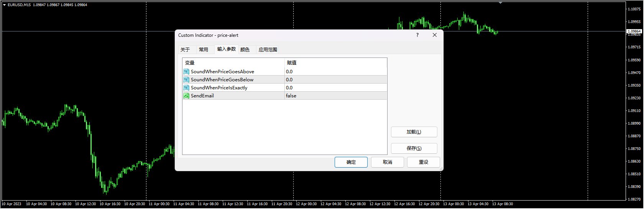Click the chart shift triangle marker
Image resolution: width=644 pixels, height=209 pixels.
click(500, 3)
